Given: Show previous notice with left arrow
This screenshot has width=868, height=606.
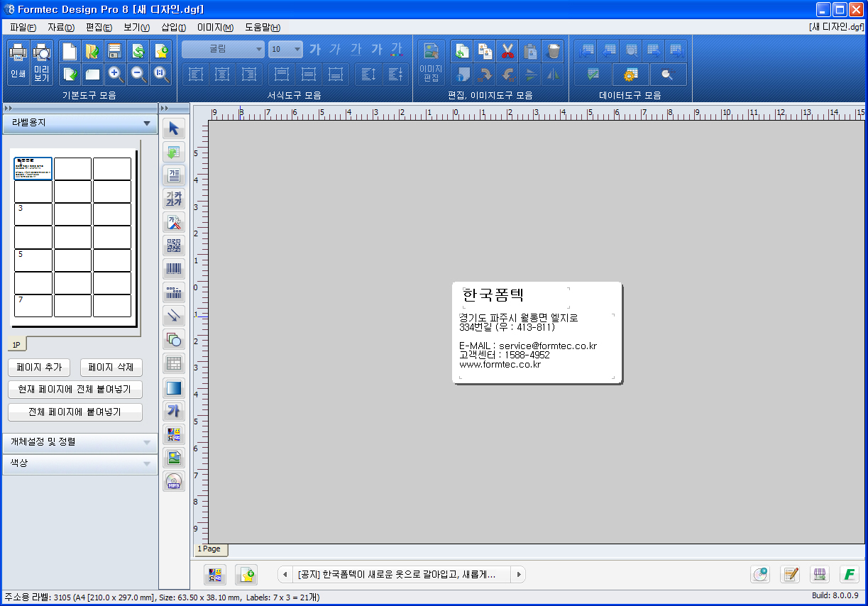Looking at the screenshot, I should [x=285, y=574].
